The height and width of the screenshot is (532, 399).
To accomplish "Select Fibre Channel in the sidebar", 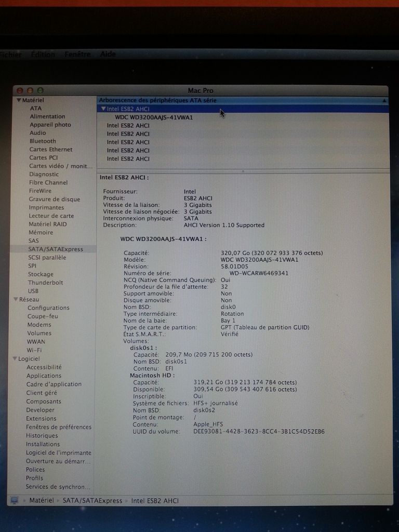I will 48,182.
